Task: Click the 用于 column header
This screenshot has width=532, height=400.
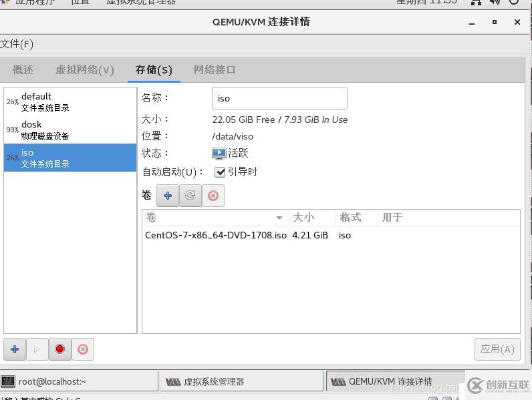Action: [448, 217]
